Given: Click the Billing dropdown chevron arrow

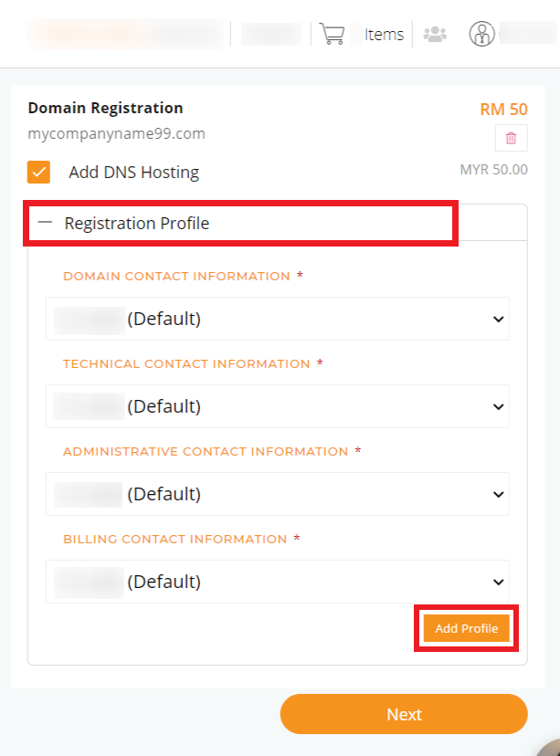Looking at the screenshot, I should pos(498,582).
